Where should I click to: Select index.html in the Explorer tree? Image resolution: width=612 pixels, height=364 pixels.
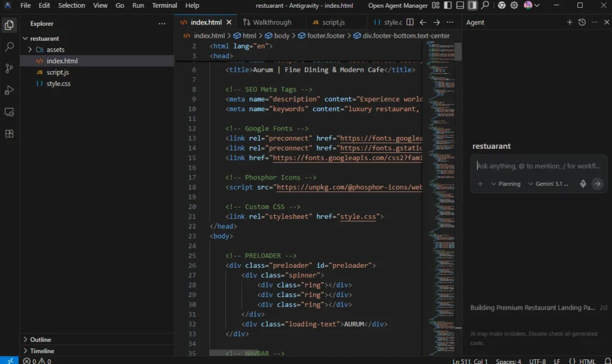tap(97, 61)
